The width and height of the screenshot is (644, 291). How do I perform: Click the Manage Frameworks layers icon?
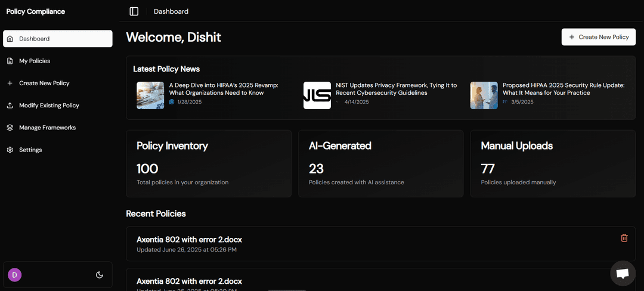[x=10, y=128]
